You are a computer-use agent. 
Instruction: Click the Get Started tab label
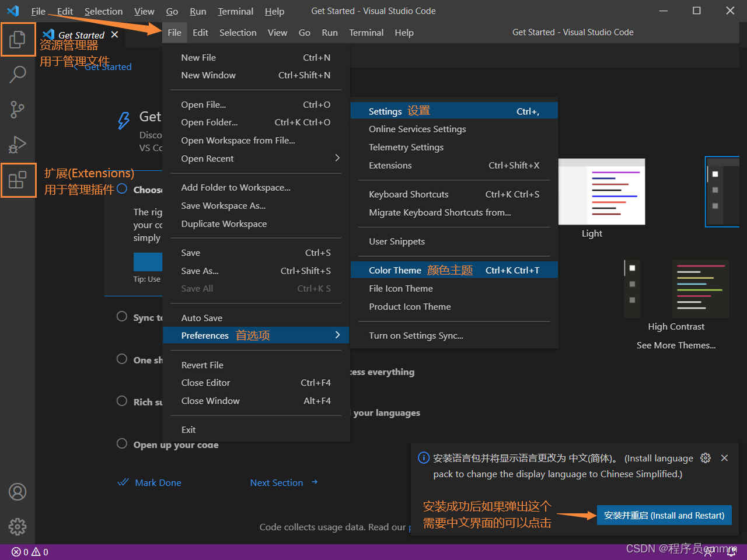click(x=81, y=35)
